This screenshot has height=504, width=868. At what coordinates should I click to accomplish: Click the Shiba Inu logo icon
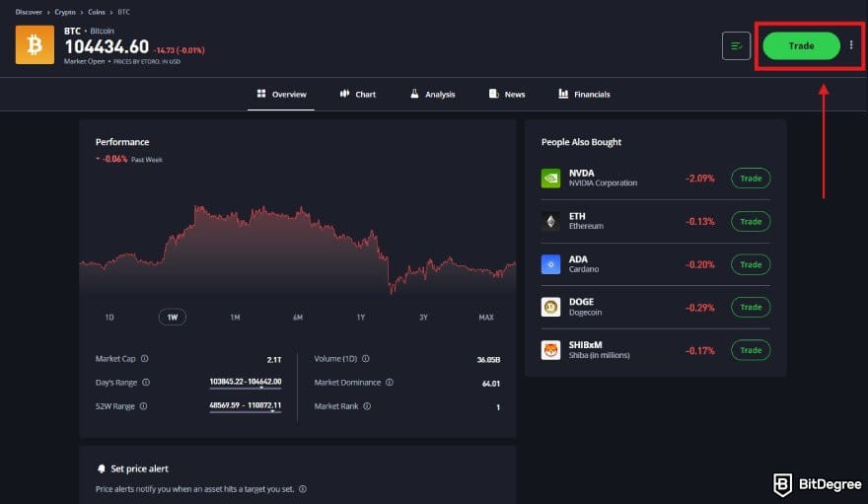coord(550,350)
